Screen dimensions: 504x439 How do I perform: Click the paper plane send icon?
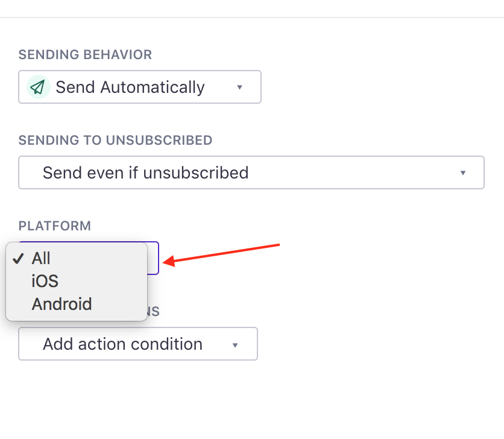pos(38,87)
